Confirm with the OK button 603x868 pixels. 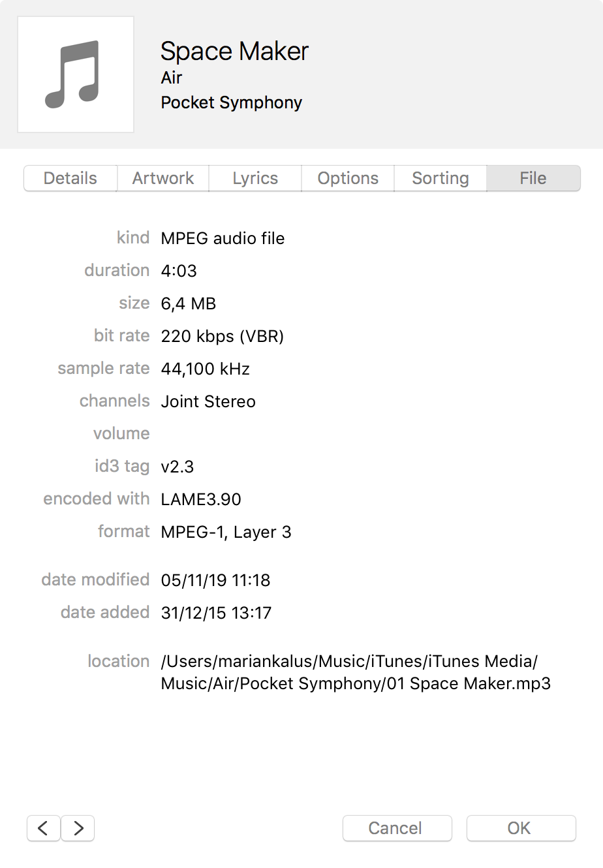coord(521,828)
